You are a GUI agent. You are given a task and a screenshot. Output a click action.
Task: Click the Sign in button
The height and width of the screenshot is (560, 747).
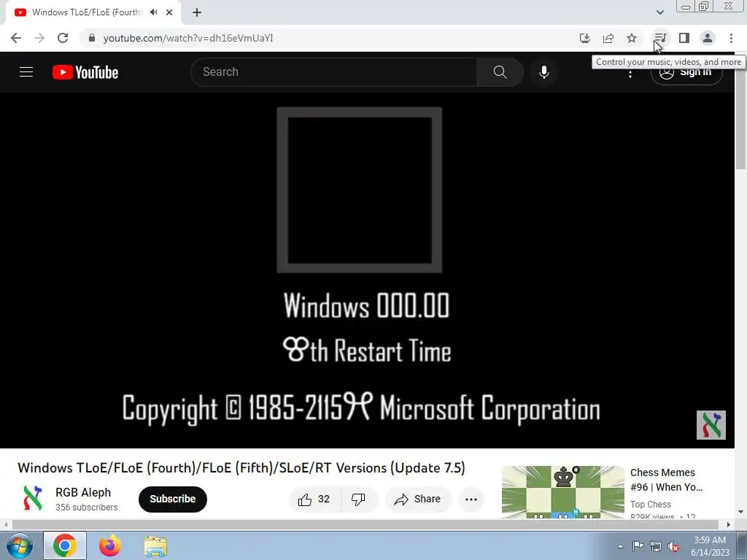coord(686,73)
